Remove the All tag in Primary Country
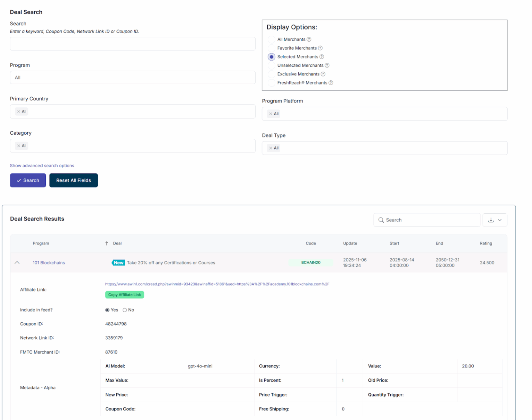This screenshot has height=420, width=532. tap(19, 111)
